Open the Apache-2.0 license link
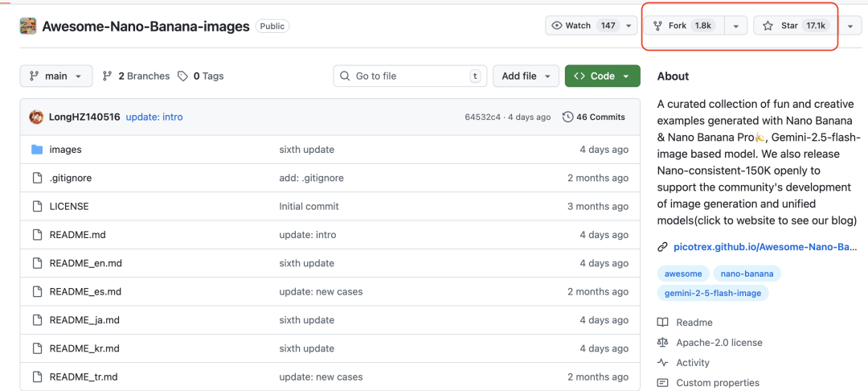The image size is (868, 391). 719,342
